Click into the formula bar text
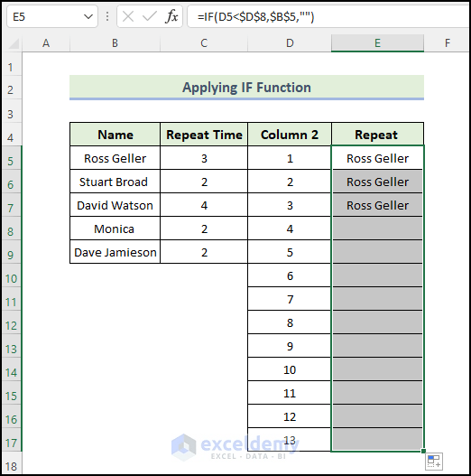Screen dimensions: 471x476 coord(328,16)
